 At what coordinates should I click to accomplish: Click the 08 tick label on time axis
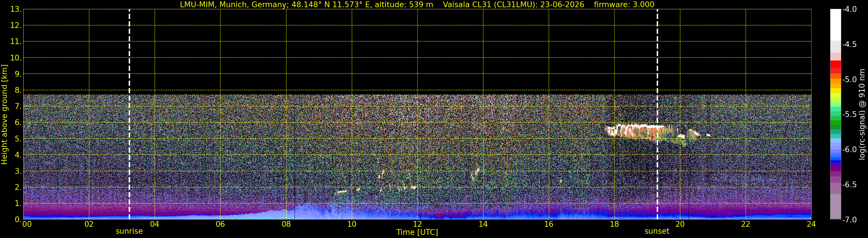pyautogui.click(x=286, y=224)
